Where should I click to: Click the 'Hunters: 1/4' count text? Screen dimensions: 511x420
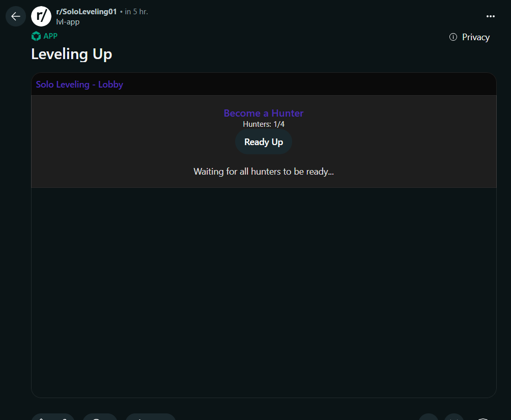263,124
